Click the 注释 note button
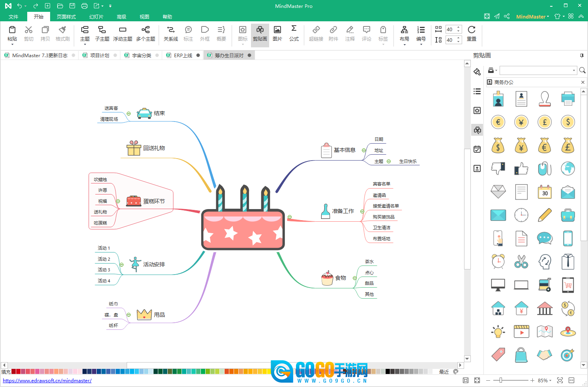Image resolution: width=588 pixels, height=387 pixels. (x=350, y=34)
